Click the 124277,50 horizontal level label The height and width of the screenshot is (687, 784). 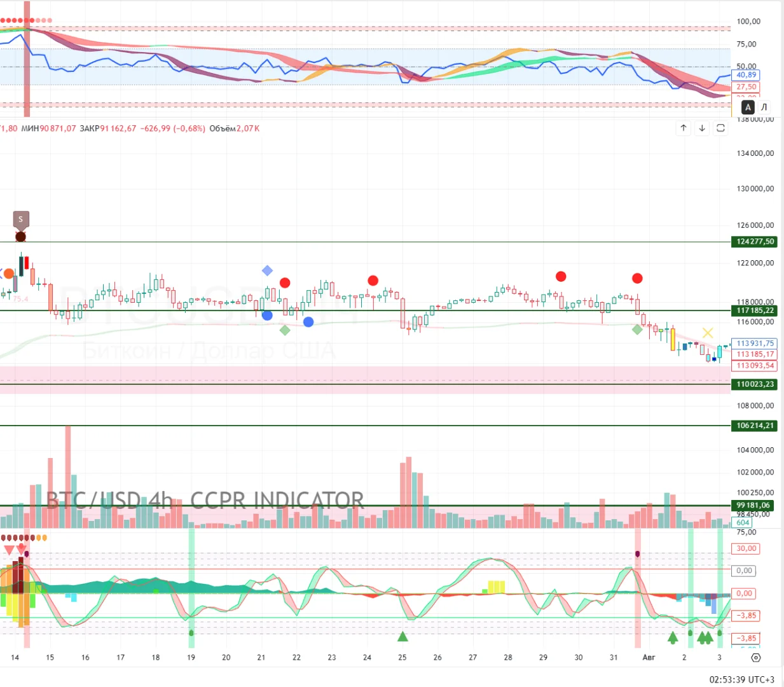tap(755, 242)
